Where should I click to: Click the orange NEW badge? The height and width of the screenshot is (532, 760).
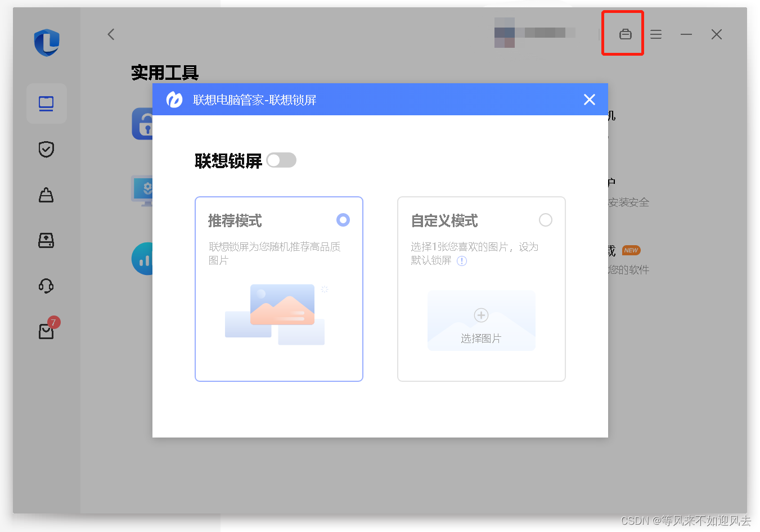[631, 250]
